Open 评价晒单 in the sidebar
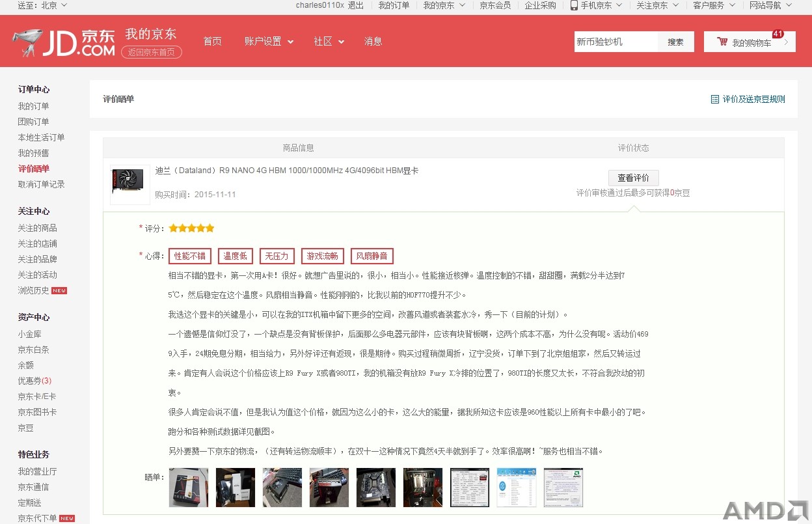 click(33, 169)
